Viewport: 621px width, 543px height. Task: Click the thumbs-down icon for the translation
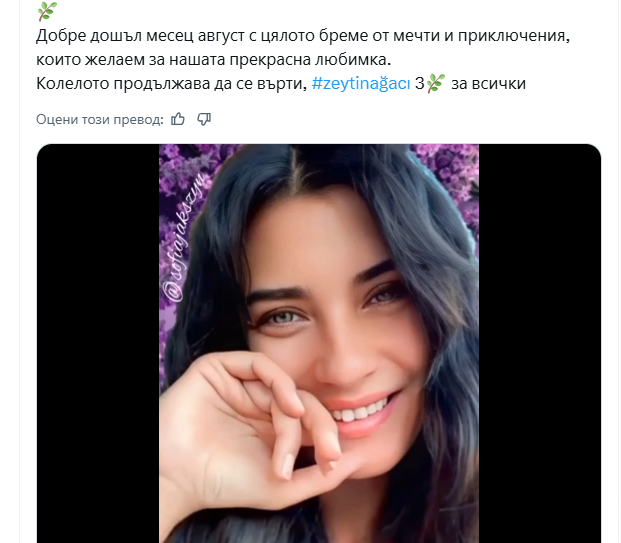tap(204, 119)
